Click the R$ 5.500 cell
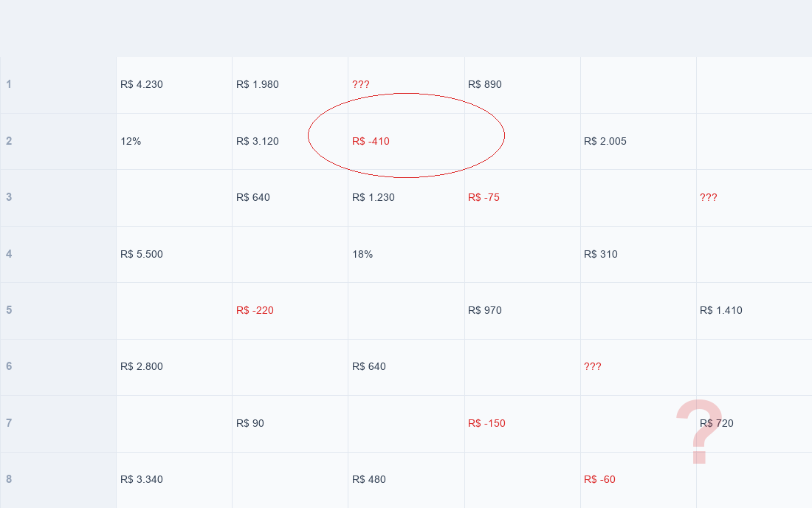This screenshot has height=508, width=812. pos(174,254)
